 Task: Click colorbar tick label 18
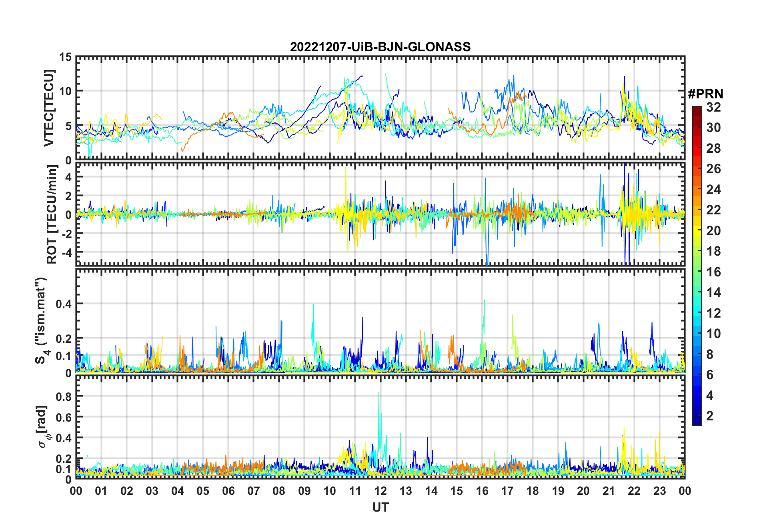click(x=713, y=251)
